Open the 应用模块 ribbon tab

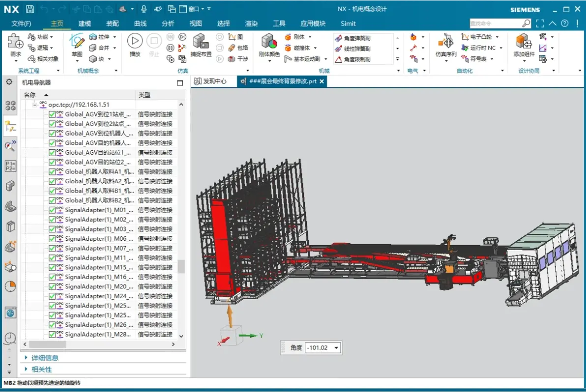[313, 23]
